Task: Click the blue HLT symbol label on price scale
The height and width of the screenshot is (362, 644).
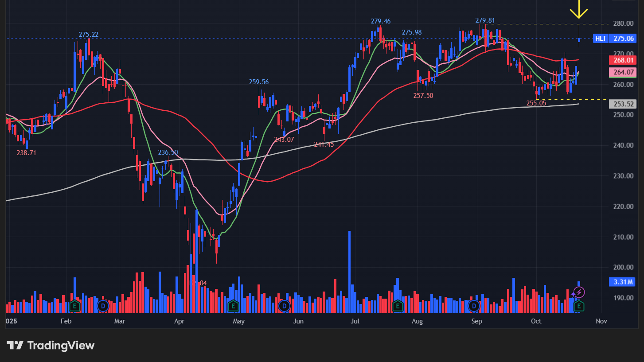Action: 601,39
